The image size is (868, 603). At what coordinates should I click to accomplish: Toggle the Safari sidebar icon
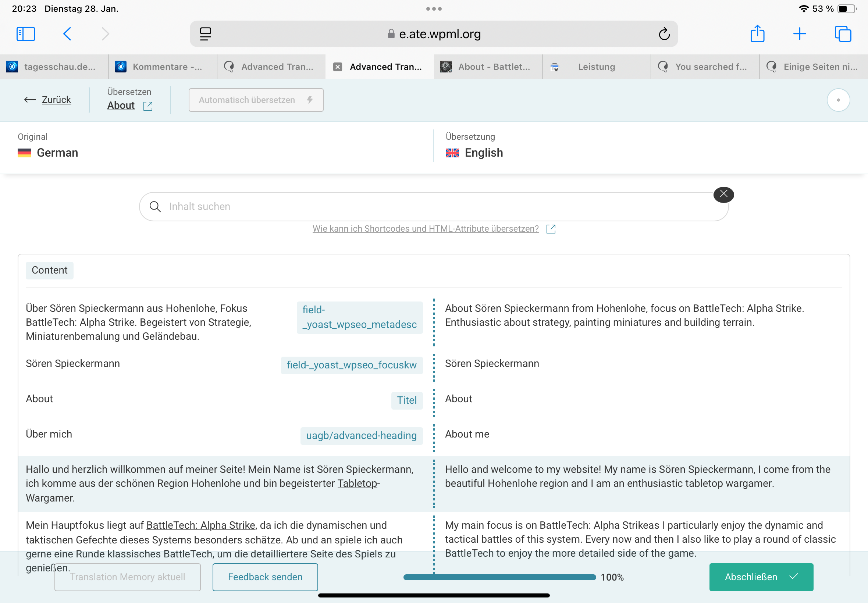point(26,34)
